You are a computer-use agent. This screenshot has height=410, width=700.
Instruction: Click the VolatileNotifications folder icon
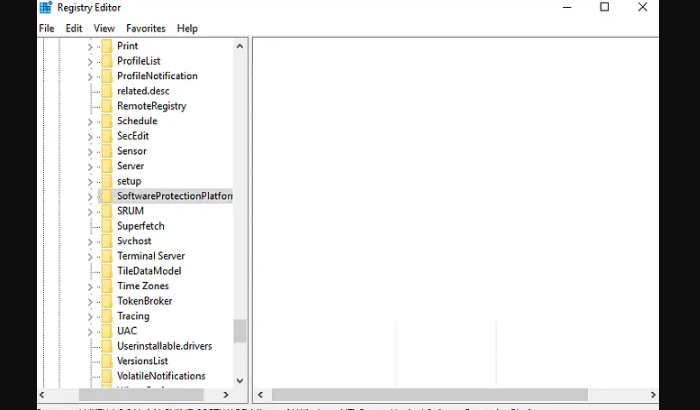(x=107, y=376)
